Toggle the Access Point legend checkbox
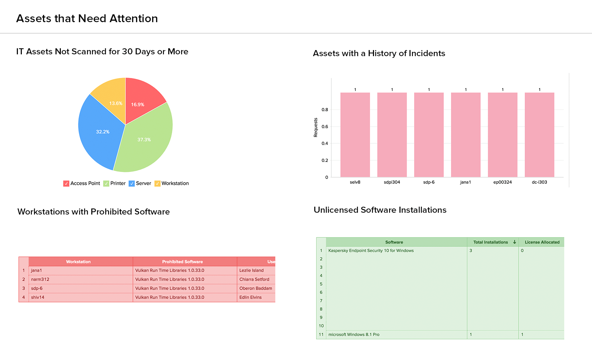This screenshot has width=592, height=364. (x=66, y=183)
